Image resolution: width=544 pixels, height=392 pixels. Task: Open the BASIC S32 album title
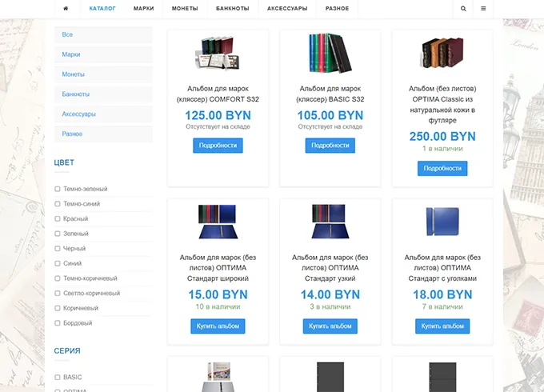pos(330,94)
